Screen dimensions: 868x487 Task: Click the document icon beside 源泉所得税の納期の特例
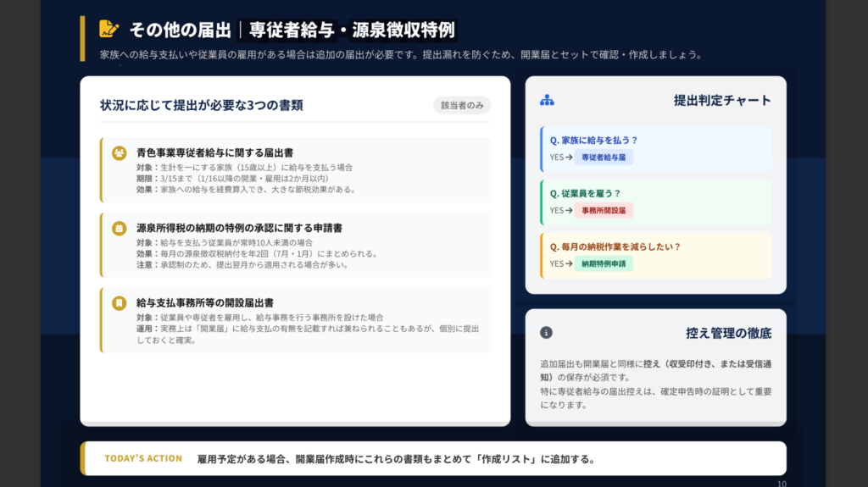pos(120,228)
